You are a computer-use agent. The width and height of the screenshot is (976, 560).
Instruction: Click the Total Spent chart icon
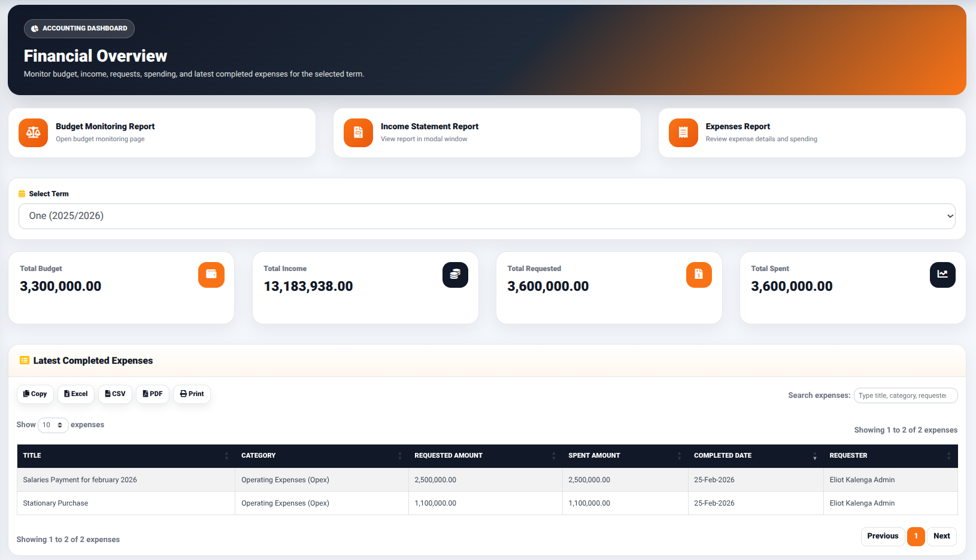point(942,275)
